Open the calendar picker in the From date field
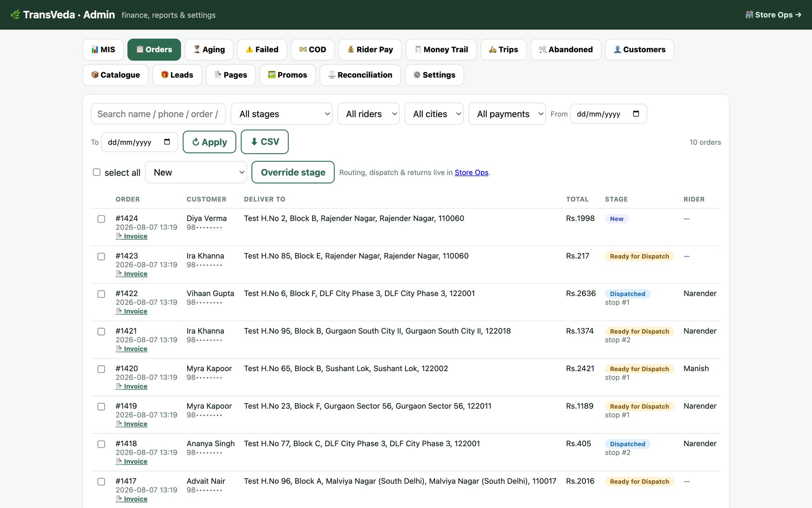Viewport: 812px width, 508px height. [636, 114]
